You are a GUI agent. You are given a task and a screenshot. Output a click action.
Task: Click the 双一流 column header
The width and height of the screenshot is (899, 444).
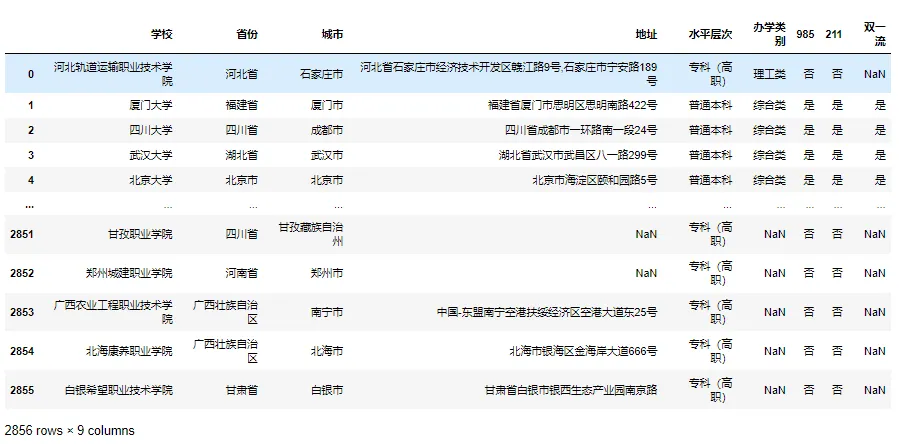(875, 34)
